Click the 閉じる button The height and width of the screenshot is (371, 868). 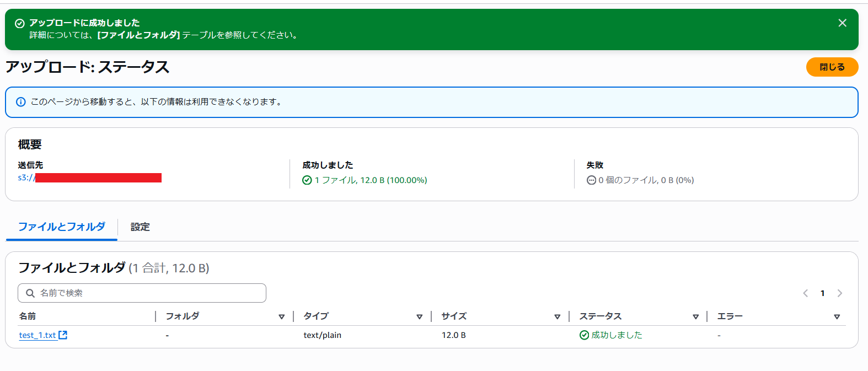832,67
